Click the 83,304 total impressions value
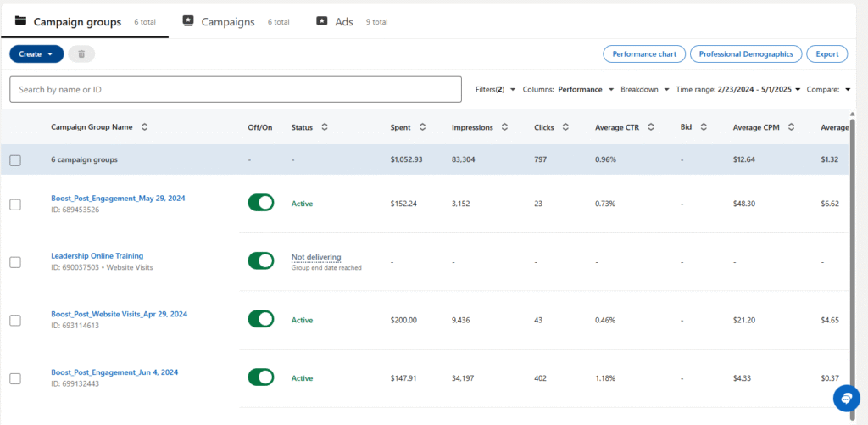868x425 pixels. point(463,159)
